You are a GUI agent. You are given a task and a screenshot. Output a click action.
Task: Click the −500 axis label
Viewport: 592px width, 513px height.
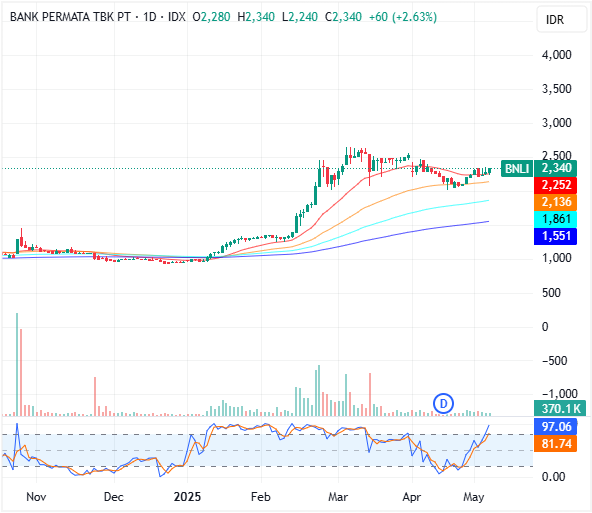tap(554, 361)
